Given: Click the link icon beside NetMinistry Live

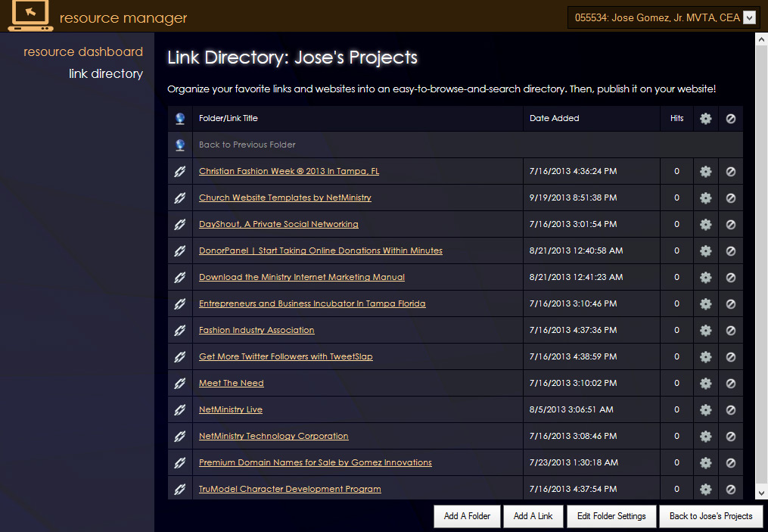Looking at the screenshot, I should coord(179,409).
